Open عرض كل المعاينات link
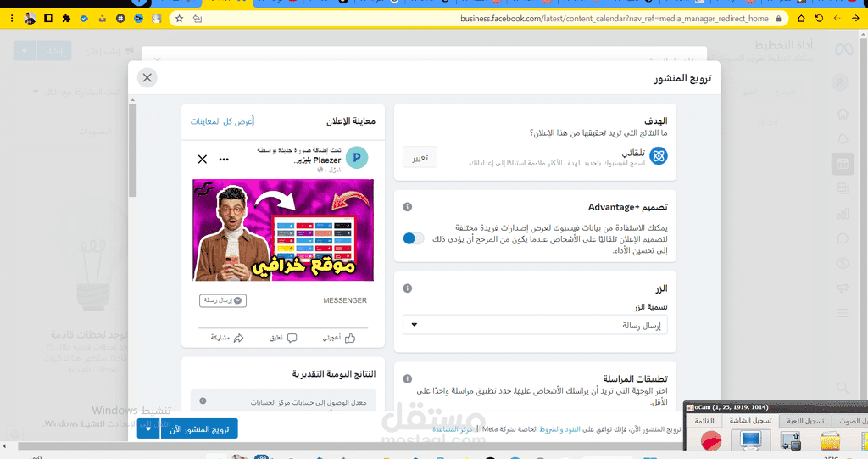 221,120
